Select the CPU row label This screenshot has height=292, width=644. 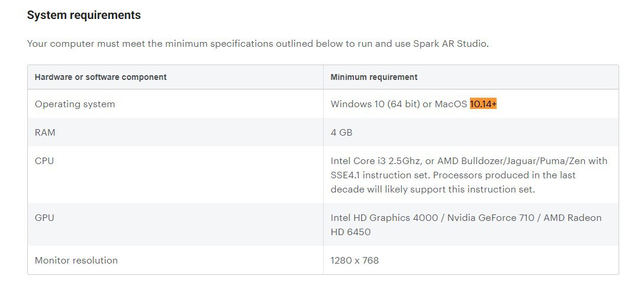pos(44,161)
